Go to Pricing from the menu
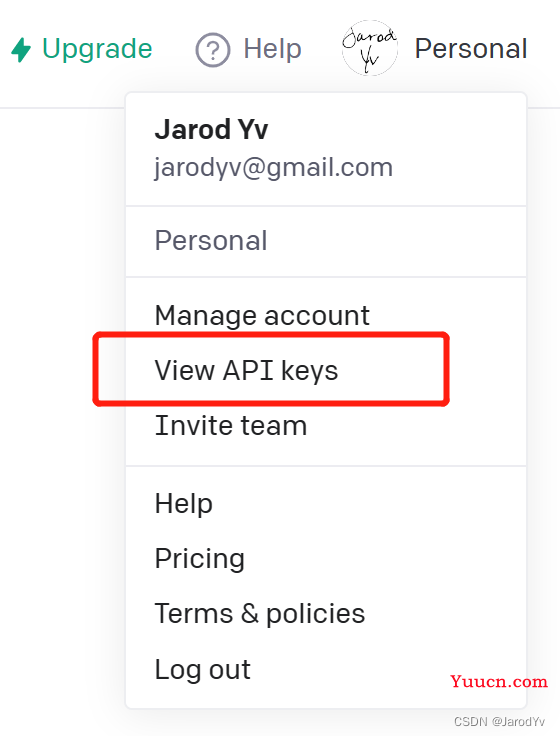The image size is (560, 736). point(326,559)
